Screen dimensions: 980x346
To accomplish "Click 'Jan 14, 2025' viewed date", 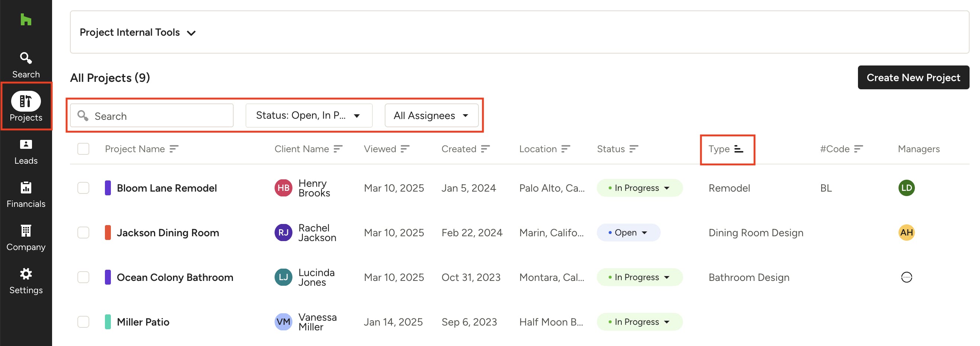I will (x=393, y=322).
